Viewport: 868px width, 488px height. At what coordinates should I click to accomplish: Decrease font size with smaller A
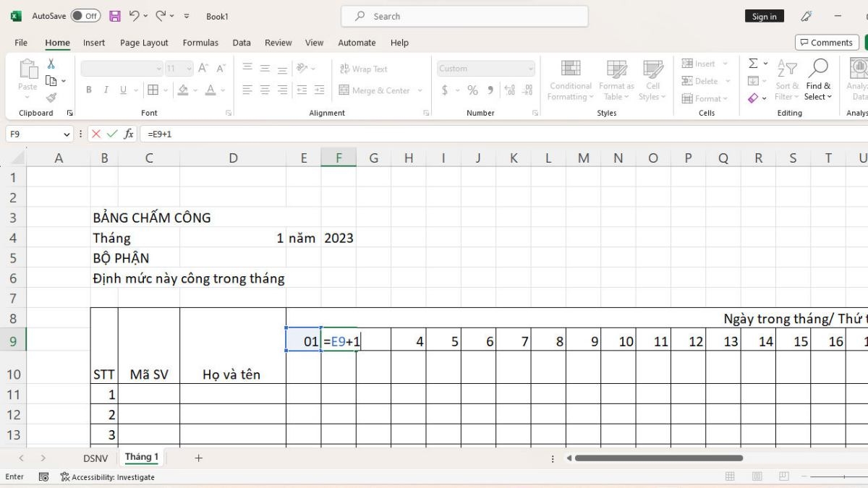tap(221, 69)
